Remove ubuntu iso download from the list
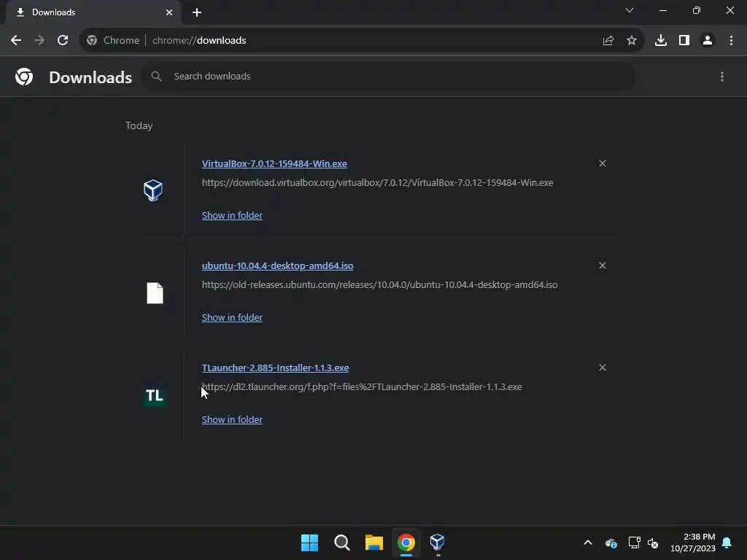 point(602,265)
